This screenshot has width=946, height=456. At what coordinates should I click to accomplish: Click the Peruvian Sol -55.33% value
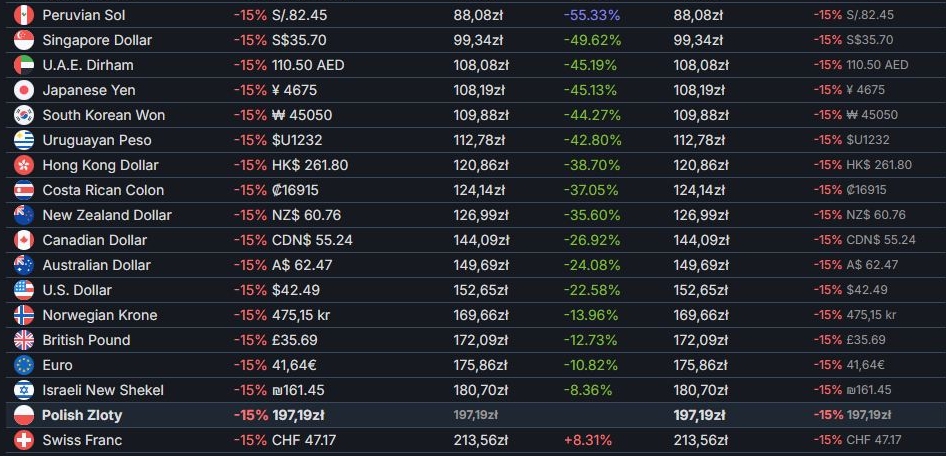pos(592,15)
